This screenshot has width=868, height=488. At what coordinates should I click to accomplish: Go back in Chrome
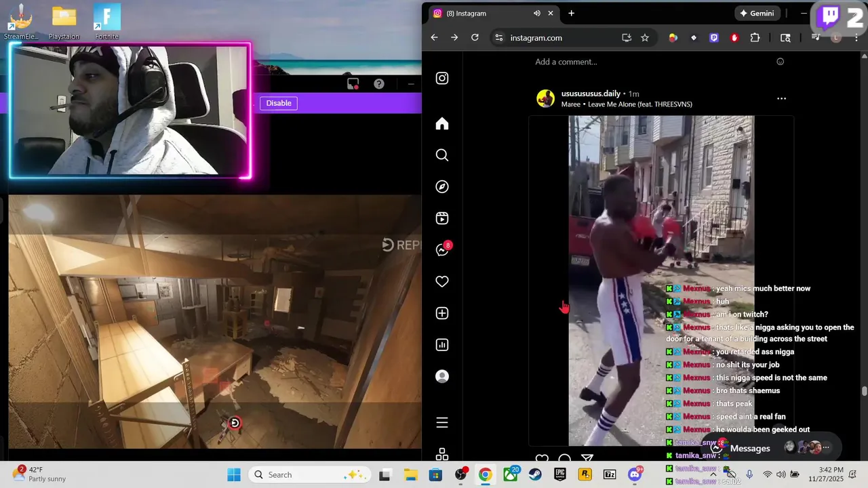(x=435, y=38)
